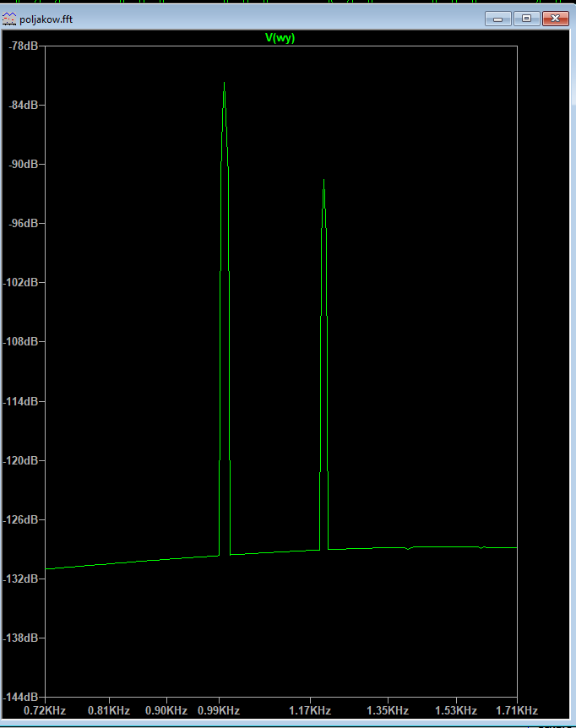Close the poljakow.fft window

tap(554, 18)
